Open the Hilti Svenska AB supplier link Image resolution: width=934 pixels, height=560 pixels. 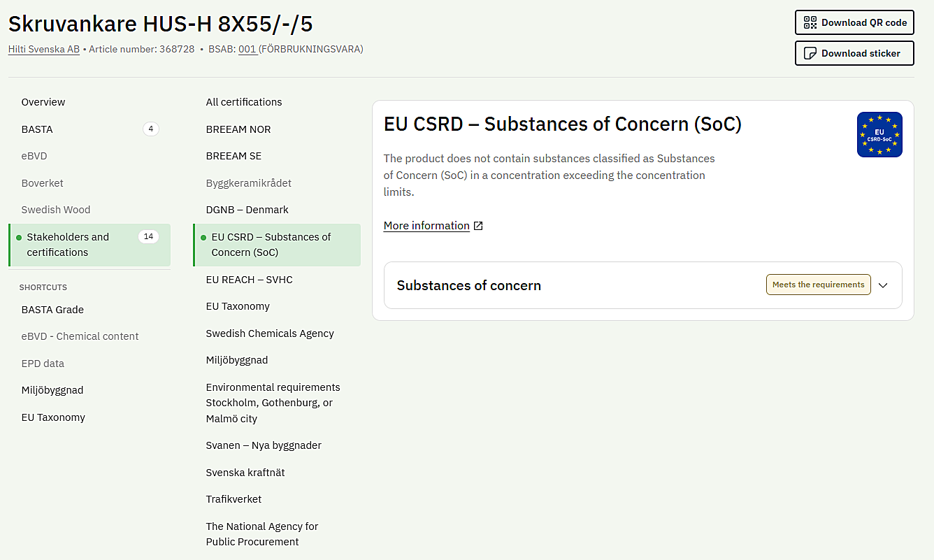point(44,50)
